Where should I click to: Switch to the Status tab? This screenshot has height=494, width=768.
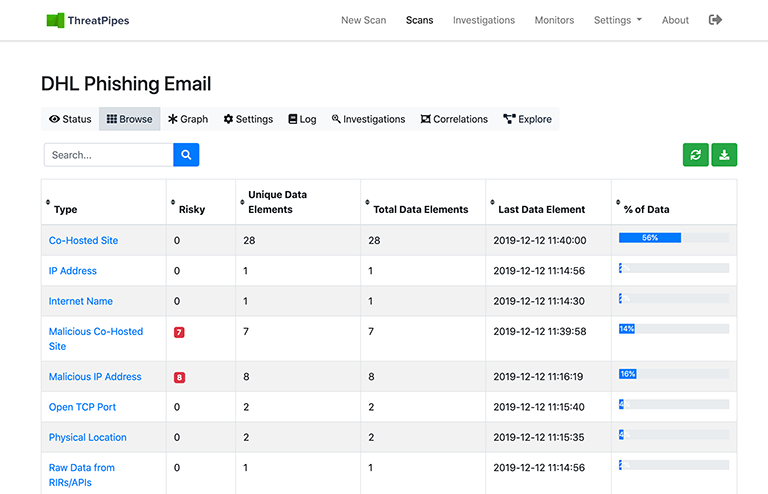click(x=70, y=119)
